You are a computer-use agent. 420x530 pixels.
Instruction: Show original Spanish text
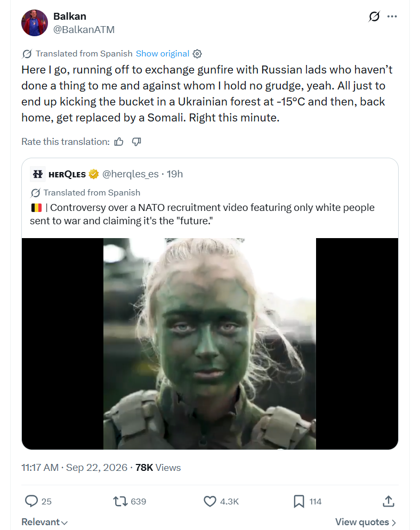[x=163, y=54]
